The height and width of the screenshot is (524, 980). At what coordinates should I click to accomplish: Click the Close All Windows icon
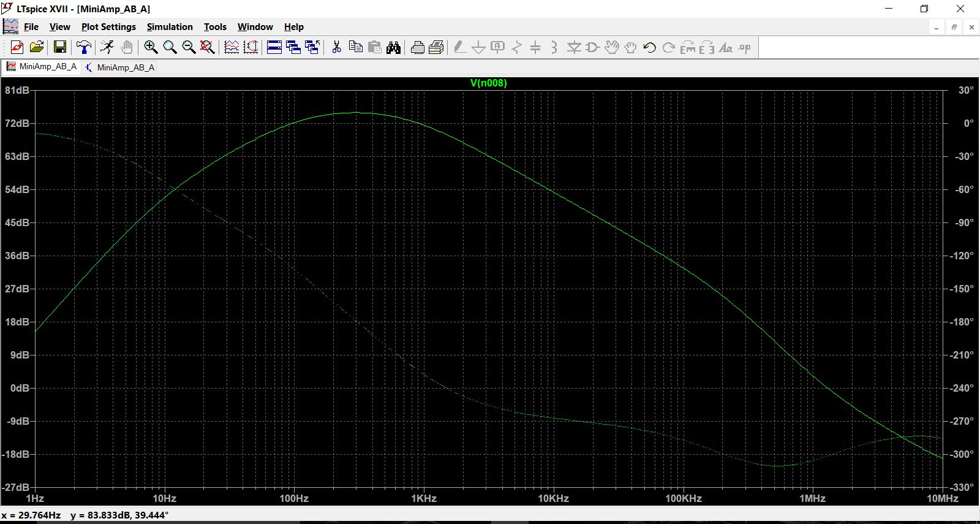(x=312, y=47)
